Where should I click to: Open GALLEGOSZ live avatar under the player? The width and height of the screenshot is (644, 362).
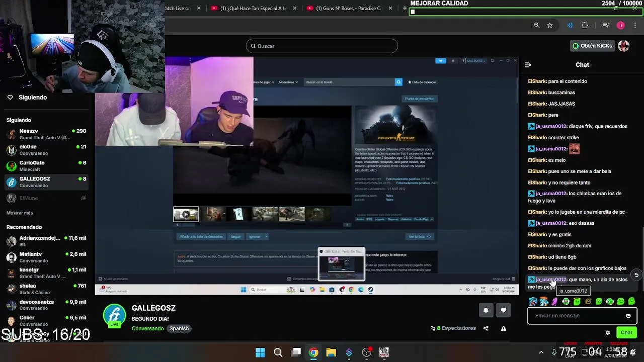[x=114, y=316]
